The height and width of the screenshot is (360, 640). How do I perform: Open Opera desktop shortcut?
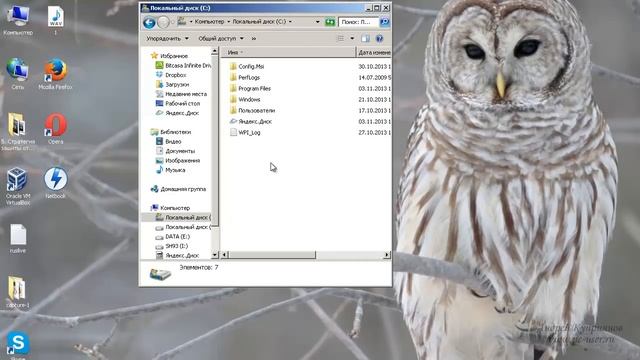pos(56,129)
